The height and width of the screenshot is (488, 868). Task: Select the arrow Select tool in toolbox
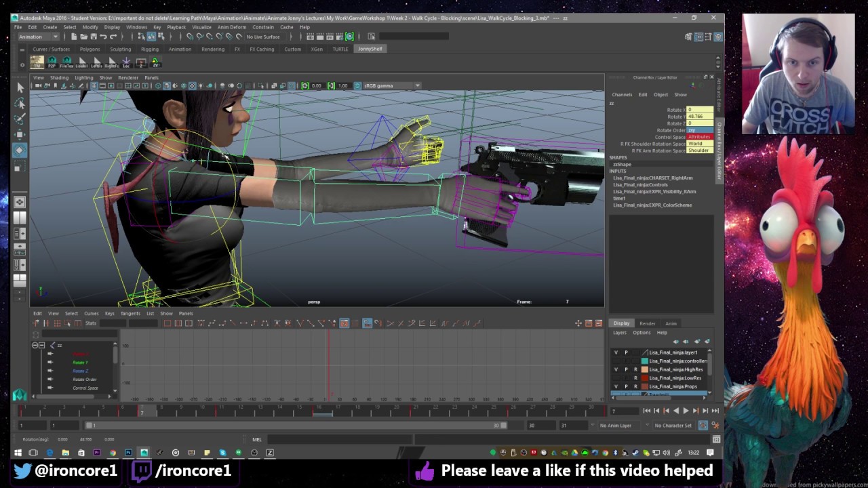point(20,87)
